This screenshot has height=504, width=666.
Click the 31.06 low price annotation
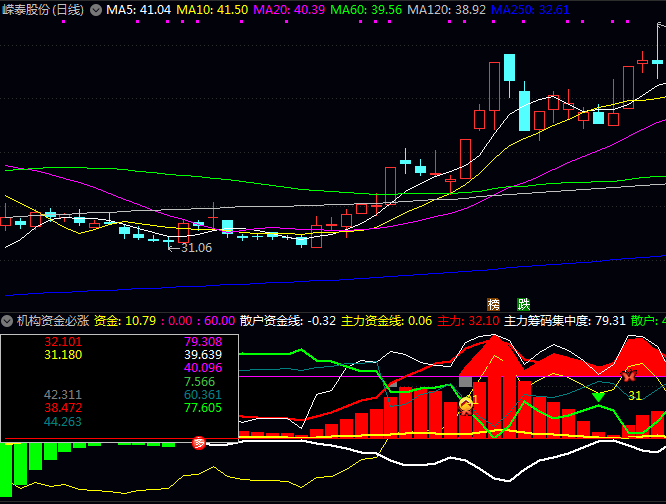tap(193, 247)
